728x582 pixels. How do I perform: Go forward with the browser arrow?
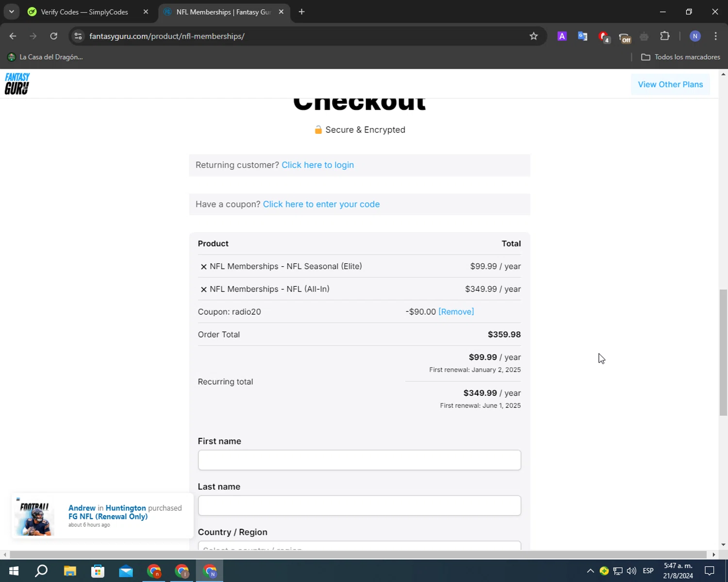[x=33, y=36]
